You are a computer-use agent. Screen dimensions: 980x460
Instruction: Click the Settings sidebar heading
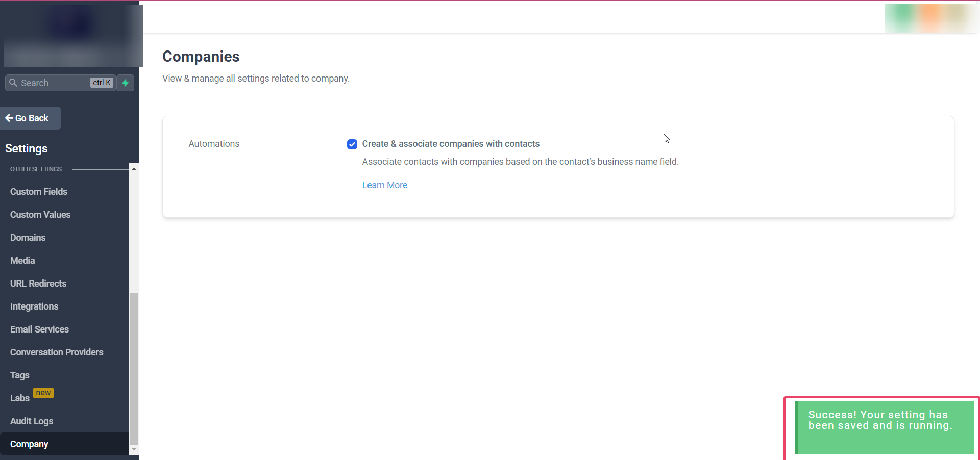pos(27,148)
